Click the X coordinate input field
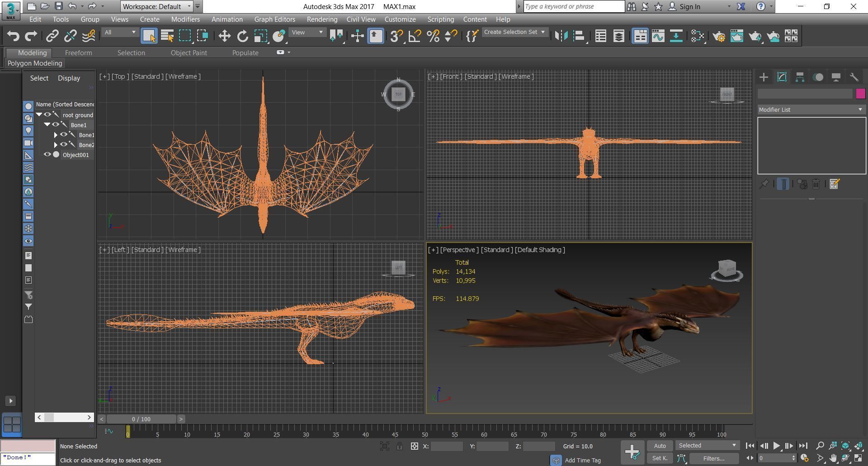 pos(447,446)
